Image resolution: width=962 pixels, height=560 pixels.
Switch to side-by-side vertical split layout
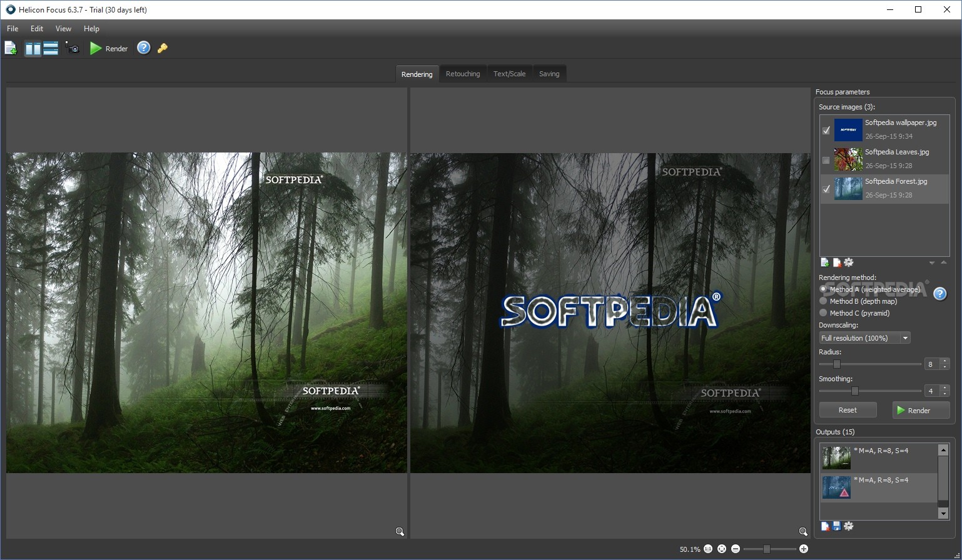click(33, 48)
